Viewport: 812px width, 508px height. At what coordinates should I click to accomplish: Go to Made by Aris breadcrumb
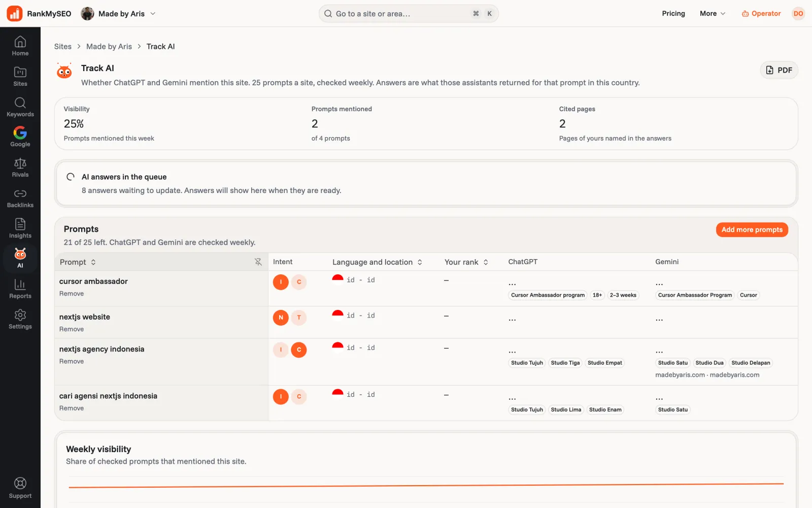click(109, 47)
